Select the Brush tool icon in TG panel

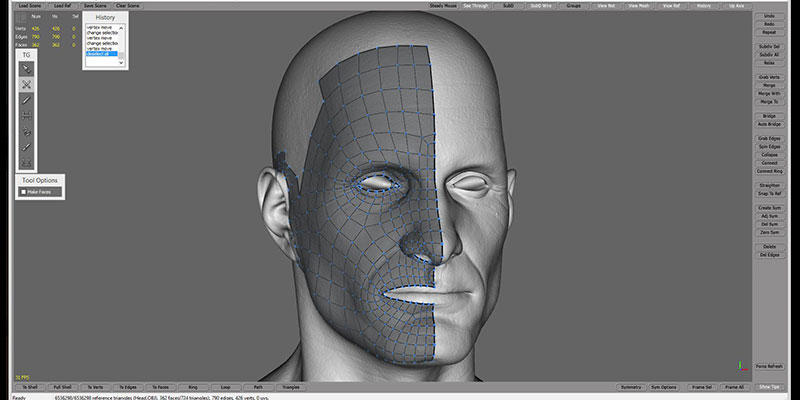click(27, 132)
